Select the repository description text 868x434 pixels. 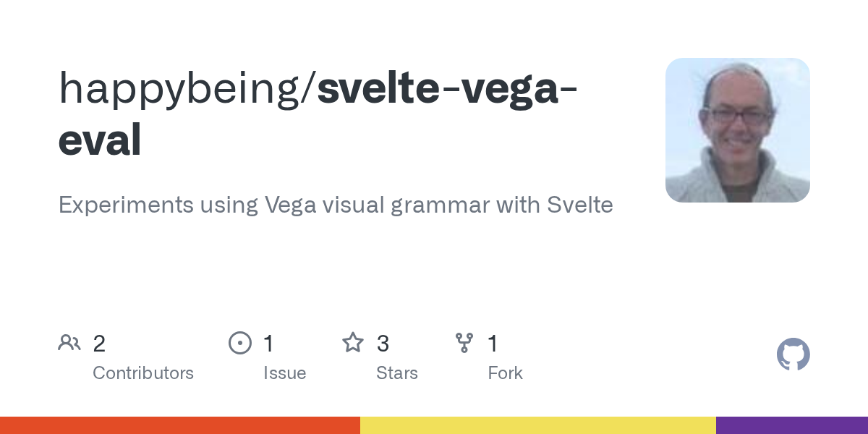click(x=336, y=205)
